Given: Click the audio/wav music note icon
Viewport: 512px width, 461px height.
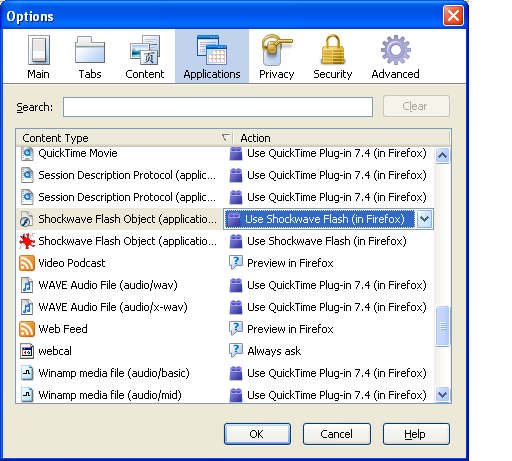Looking at the screenshot, I should click(27, 285).
